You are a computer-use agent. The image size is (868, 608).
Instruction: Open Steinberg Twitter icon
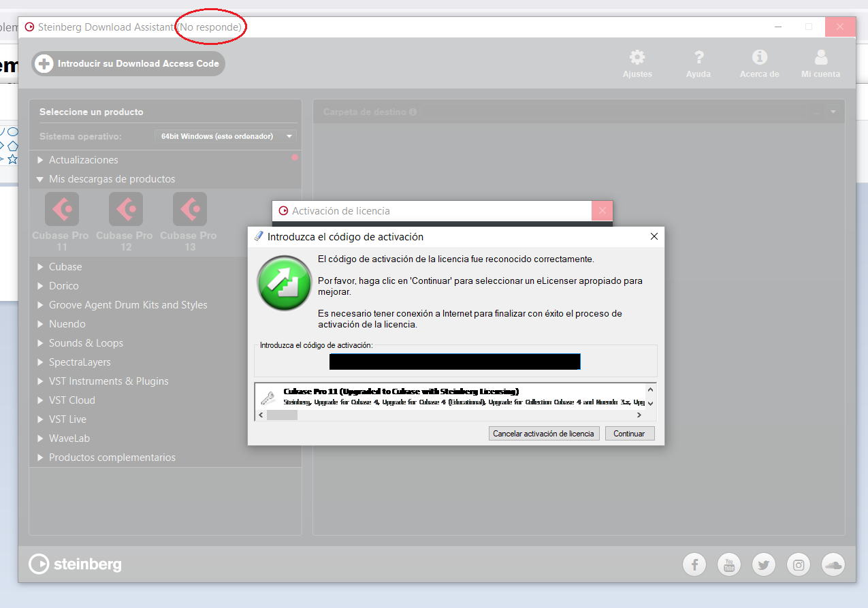pos(764,564)
